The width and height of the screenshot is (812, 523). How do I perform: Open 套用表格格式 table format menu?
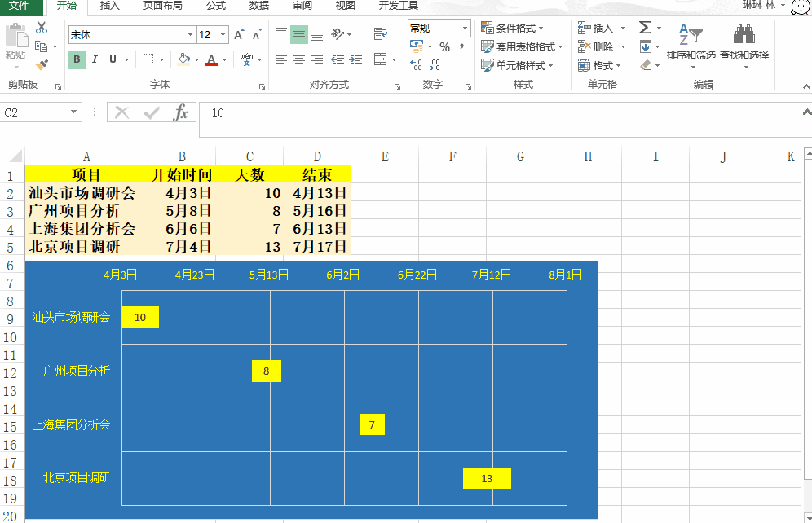click(522, 46)
